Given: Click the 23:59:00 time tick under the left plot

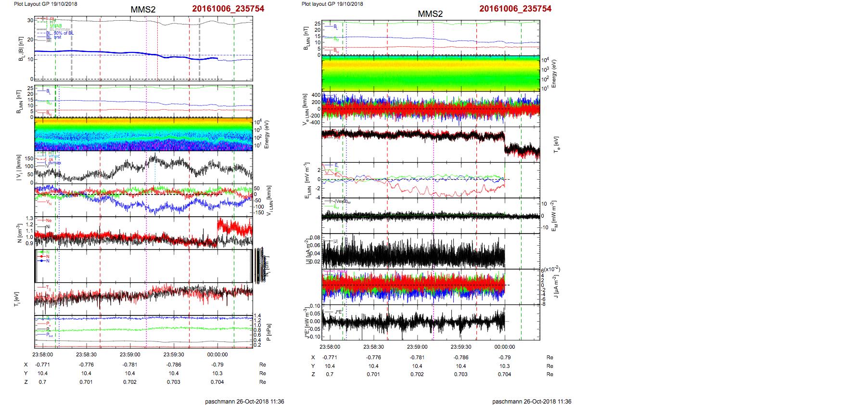Looking at the screenshot, I should [x=130, y=354].
